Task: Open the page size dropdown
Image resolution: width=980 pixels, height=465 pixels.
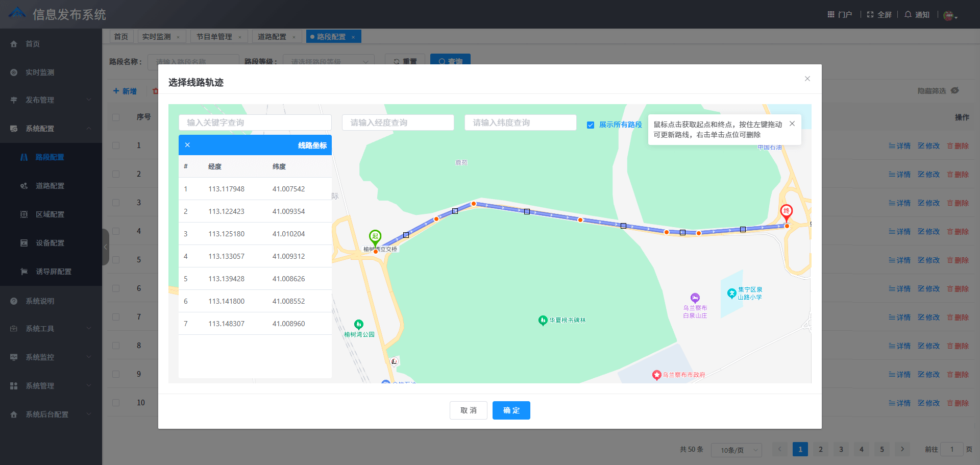Action: (x=736, y=450)
